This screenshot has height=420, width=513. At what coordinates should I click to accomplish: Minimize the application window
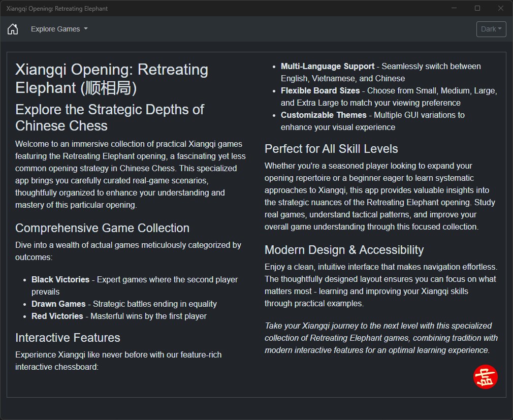point(454,8)
